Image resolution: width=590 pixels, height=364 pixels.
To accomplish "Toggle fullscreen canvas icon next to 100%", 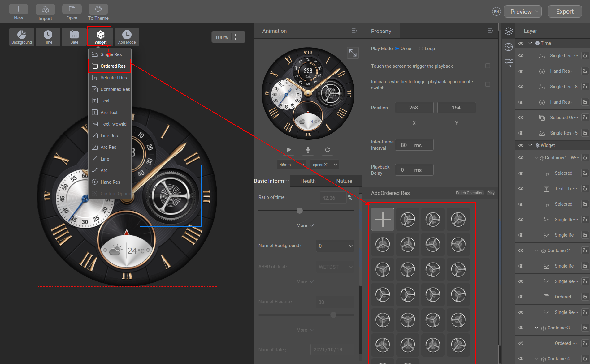I will pos(238,37).
